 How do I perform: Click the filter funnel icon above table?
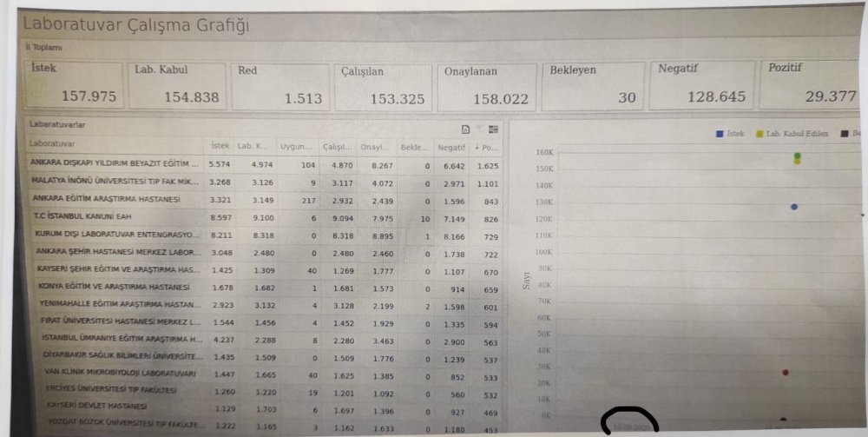(x=479, y=129)
